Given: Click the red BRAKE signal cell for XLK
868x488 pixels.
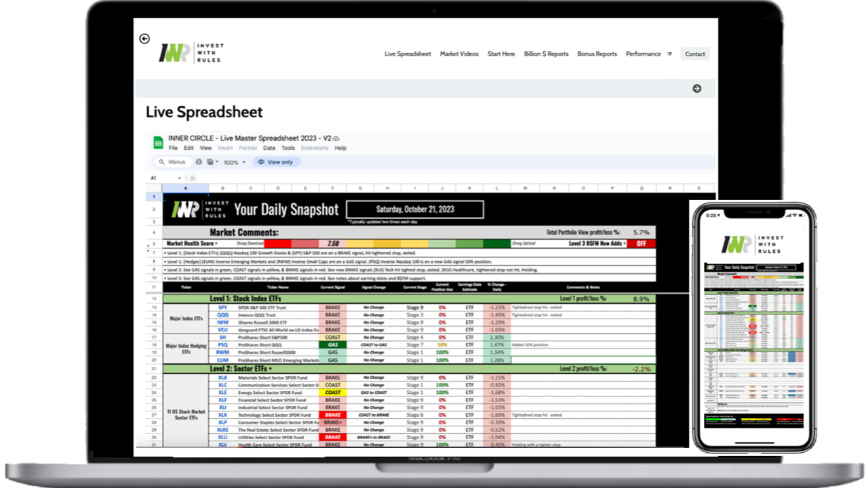Looking at the screenshot, I should tap(332, 415).
